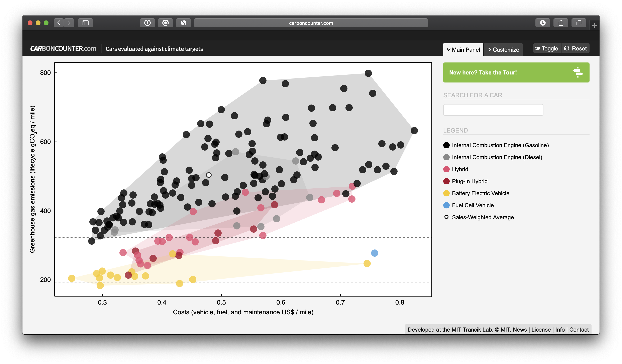This screenshot has height=364, width=622.
Task: Toggle Hybrid legend entry
Action: (x=460, y=169)
